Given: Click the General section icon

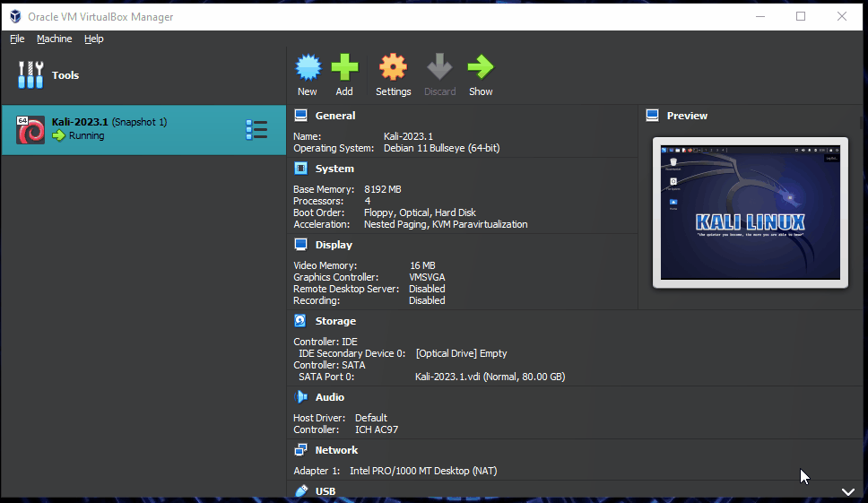Looking at the screenshot, I should pos(300,115).
